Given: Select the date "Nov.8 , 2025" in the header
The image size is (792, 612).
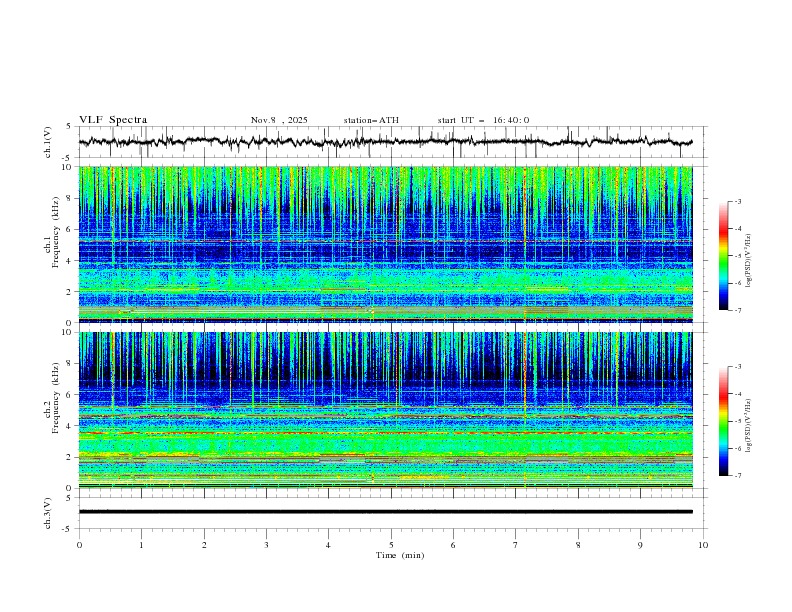Looking at the screenshot, I should [x=279, y=120].
